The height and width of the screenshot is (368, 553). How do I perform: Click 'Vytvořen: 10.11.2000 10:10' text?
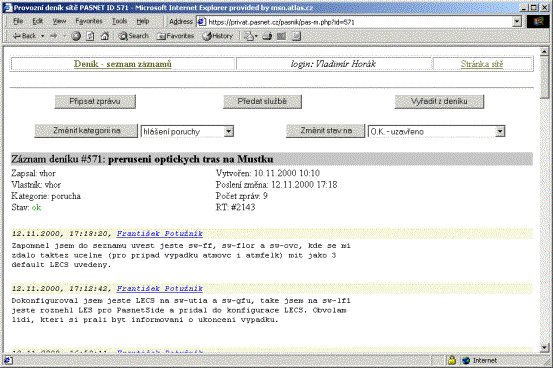[268, 173]
